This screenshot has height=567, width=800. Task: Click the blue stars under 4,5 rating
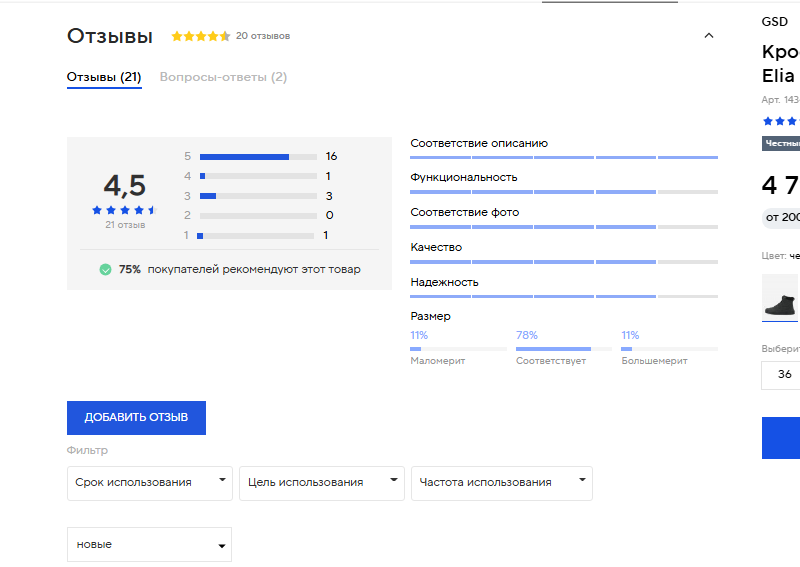(124, 210)
